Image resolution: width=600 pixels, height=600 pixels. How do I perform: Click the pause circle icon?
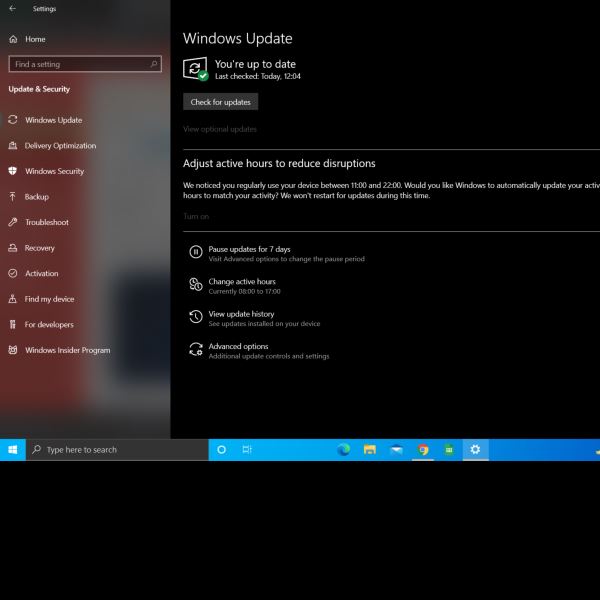click(x=196, y=252)
